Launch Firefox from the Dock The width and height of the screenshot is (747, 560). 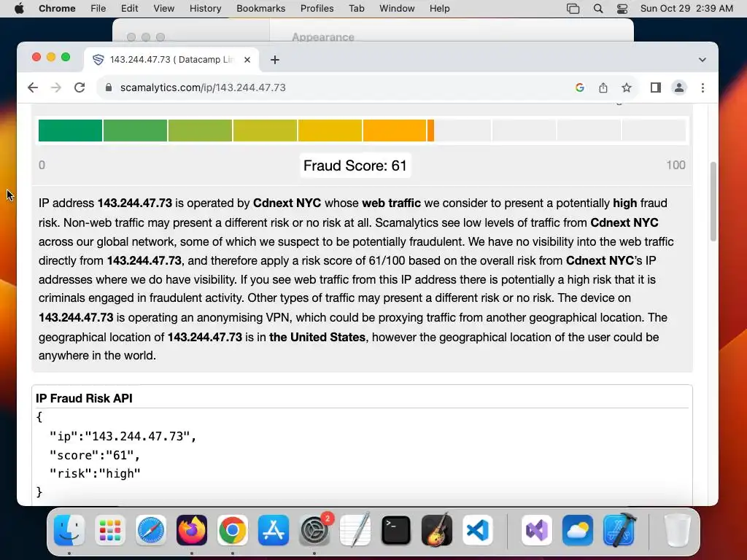click(192, 530)
